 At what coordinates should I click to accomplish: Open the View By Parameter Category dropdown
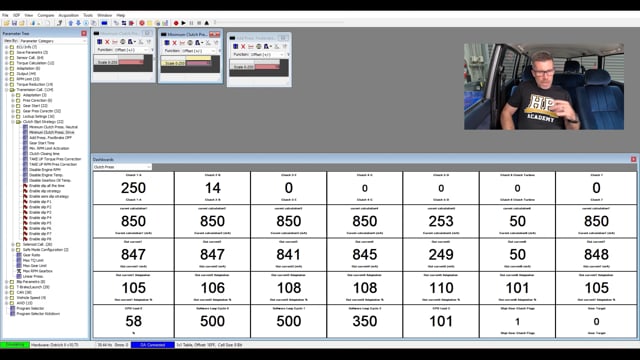(x=52, y=41)
